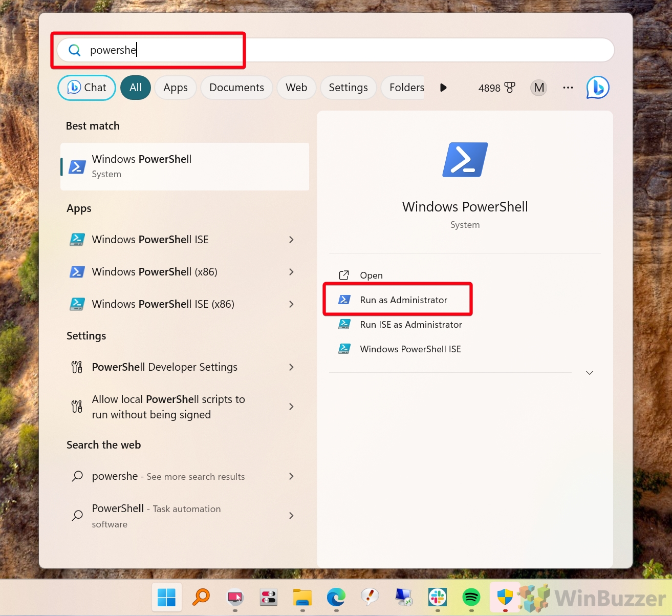Click the Microsoft Rewards points counter
672x616 pixels.
(x=495, y=88)
